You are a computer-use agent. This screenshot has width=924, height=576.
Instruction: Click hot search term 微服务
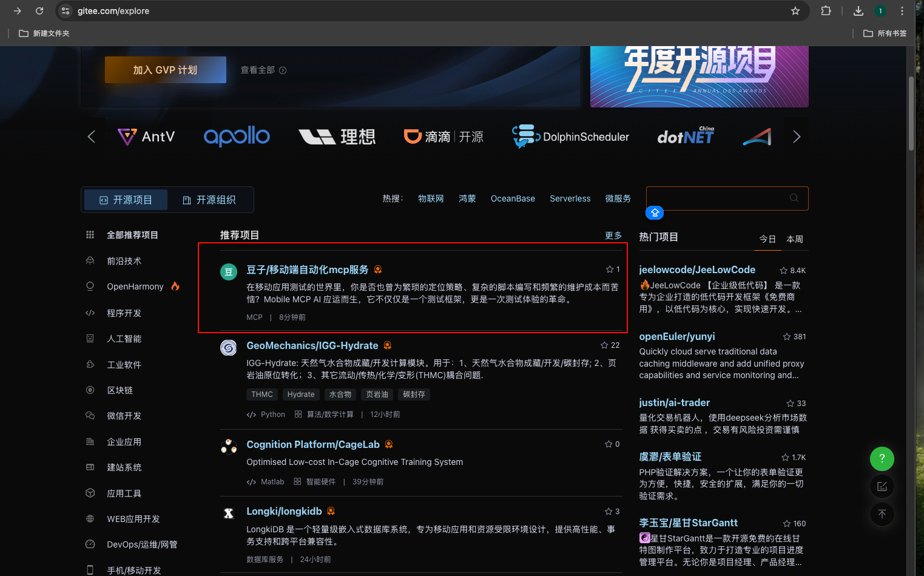618,198
